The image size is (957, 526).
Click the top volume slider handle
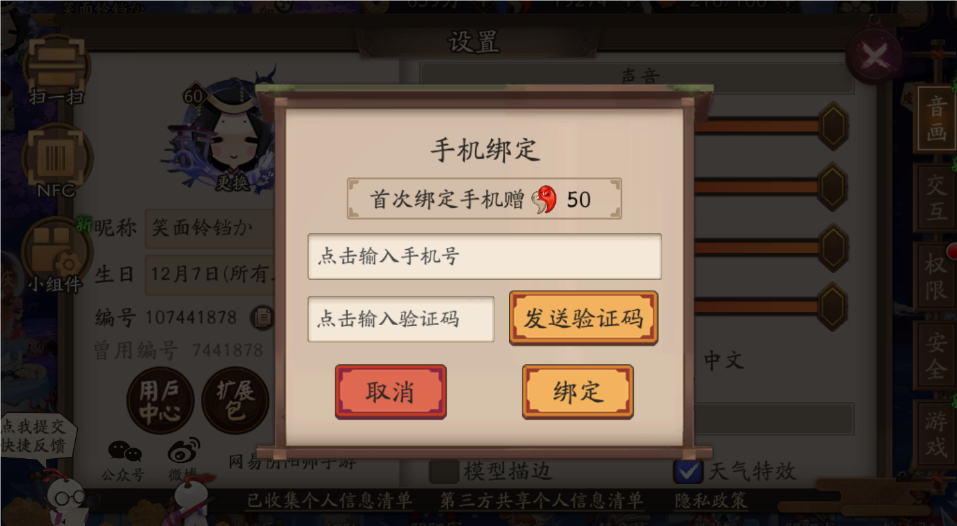point(833,126)
